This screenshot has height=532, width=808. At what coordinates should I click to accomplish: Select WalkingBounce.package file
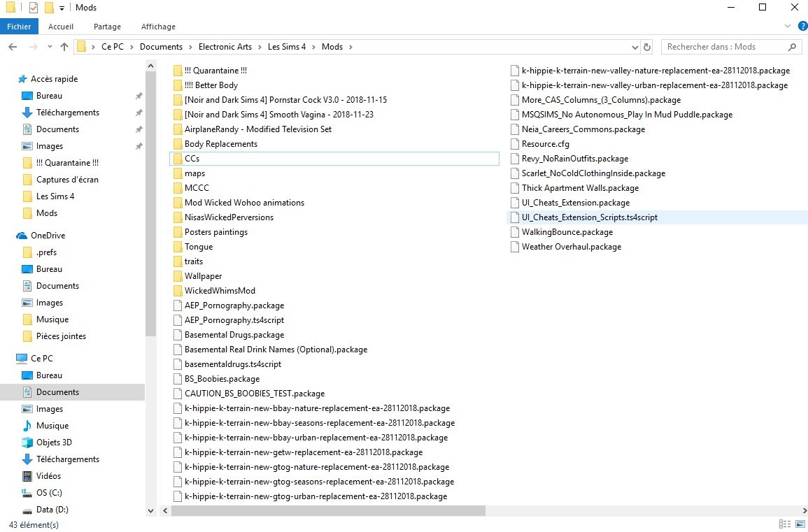pyautogui.click(x=567, y=232)
